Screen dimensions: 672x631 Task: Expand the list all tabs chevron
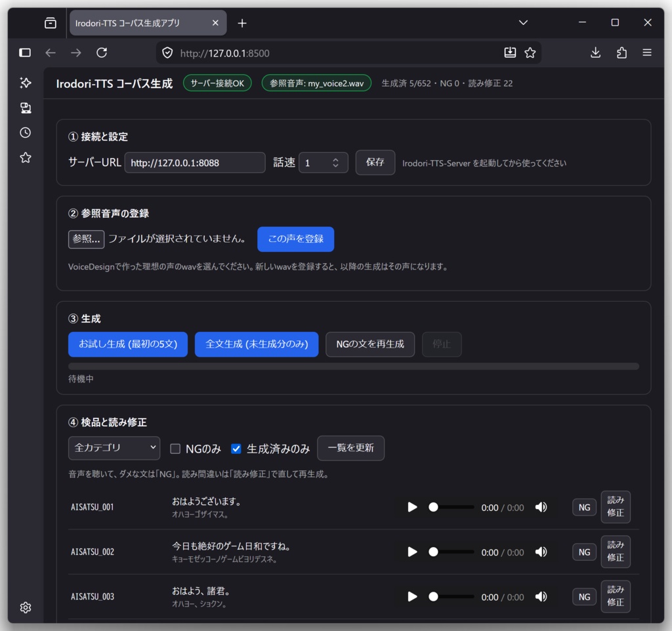(523, 22)
